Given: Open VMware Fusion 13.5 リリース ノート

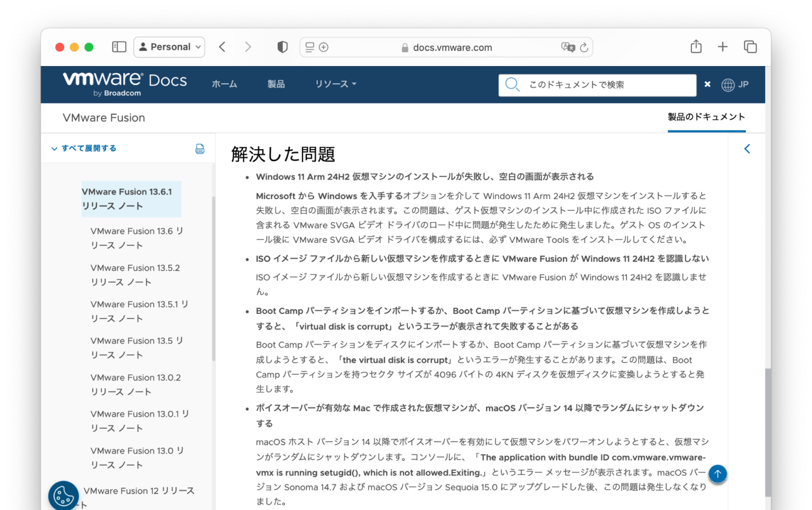Looking at the screenshot, I should tap(137, 348).
